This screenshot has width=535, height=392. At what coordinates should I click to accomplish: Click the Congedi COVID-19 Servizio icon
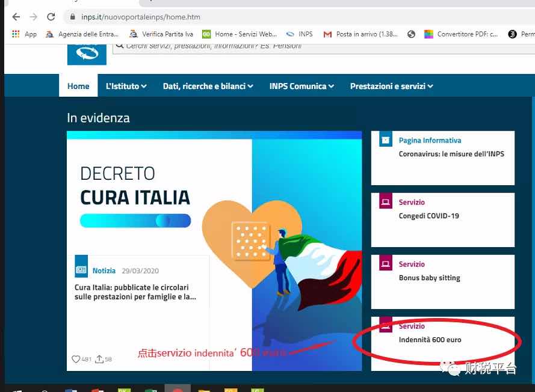point(386,201)
